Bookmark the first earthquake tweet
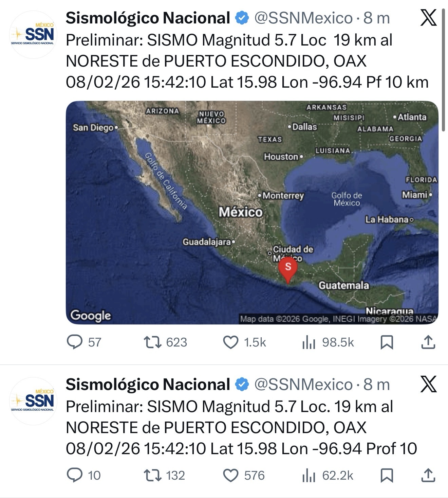Screen dimensions: 448x498 point(387,342)
